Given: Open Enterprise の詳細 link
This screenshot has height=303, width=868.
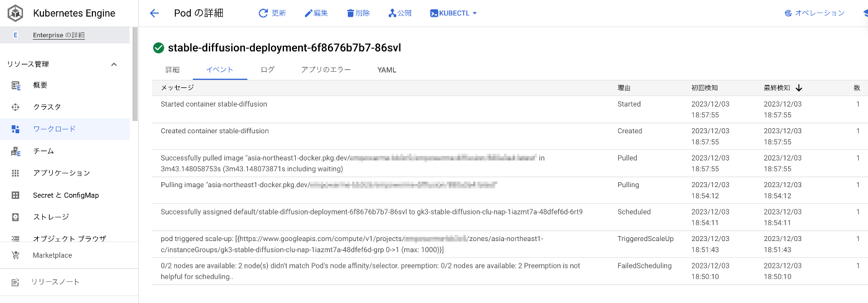Looking at the screenshot, I should [x=59, y=35].
